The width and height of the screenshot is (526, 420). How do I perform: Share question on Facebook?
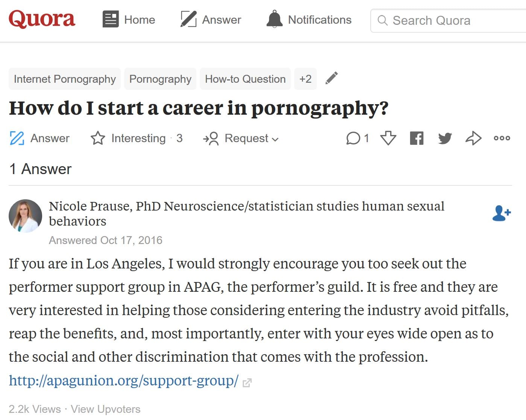click(417, 138)
